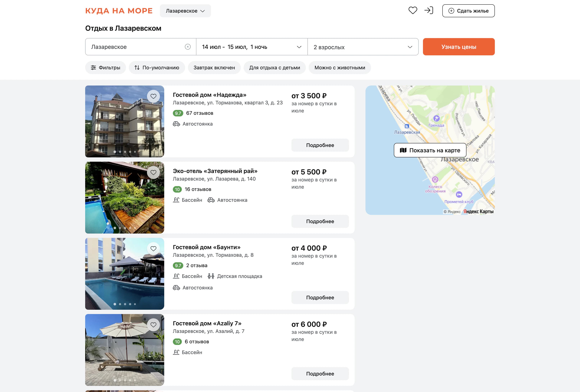Click Подробнее for Гостевой дом «Надежда»
Image resolution: width=580 pixels, height=392 pixels.
point(320,145)
